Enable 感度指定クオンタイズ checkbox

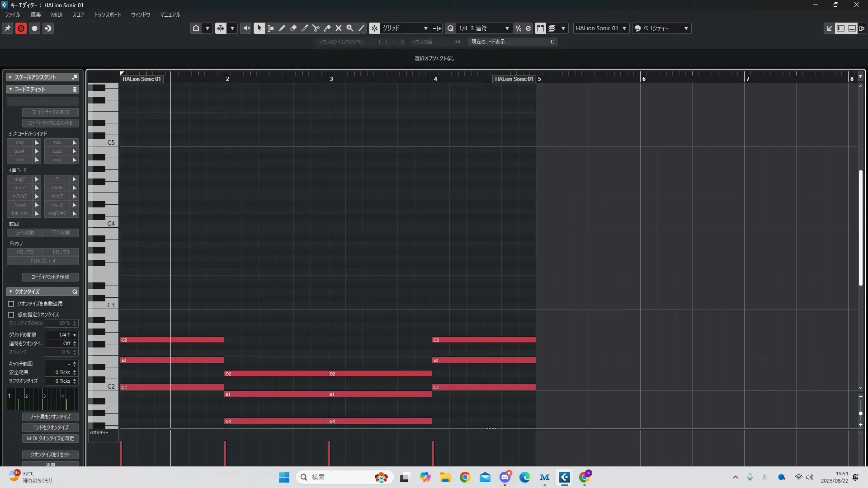[11, 314]
